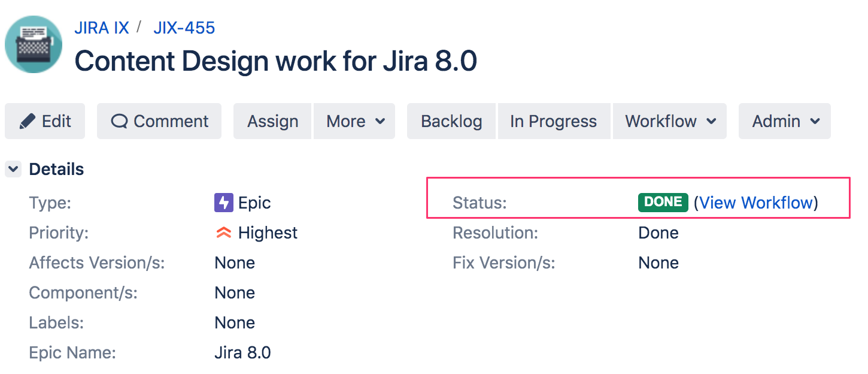Open the JIX-455 issue key link
Image resolution: width=868 pixels, height=374 pixels.
coord(184,28)
